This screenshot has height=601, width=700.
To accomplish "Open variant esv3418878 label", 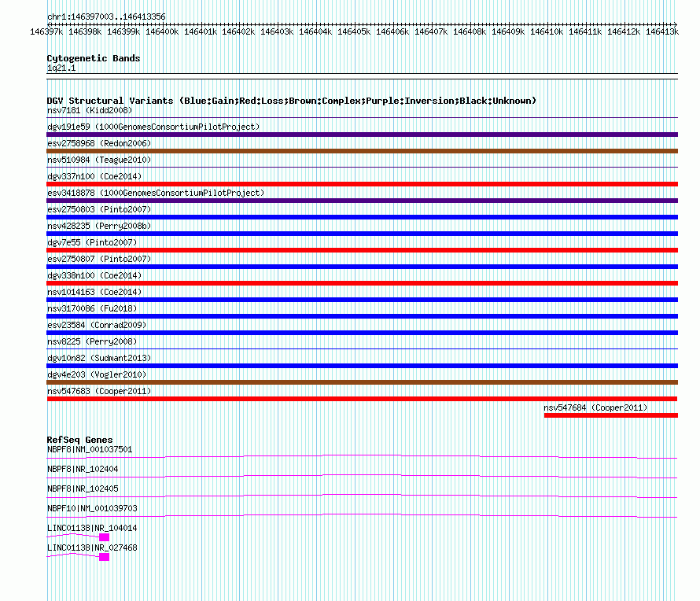I will coord(156,193).
